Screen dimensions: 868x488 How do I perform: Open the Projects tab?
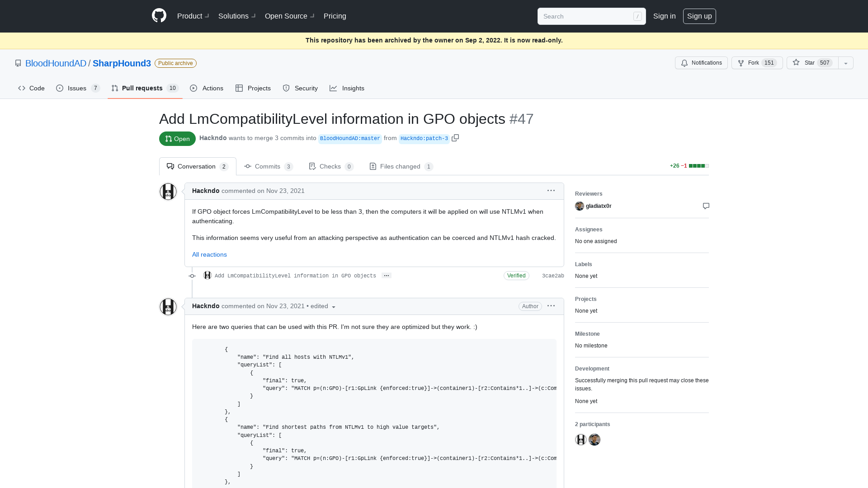(253, 88)
